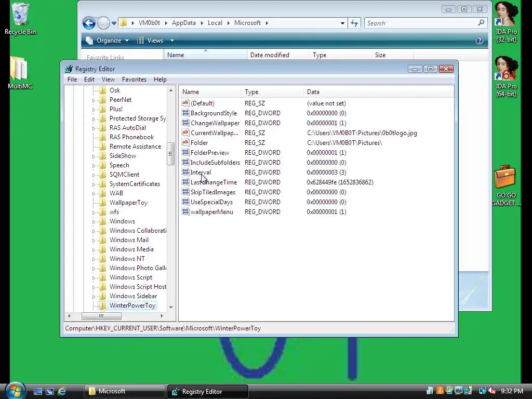Screen dimensions: 532x399
Task: Click the VM0b0t breadcrumb in address bar
Action: [149, 23]
